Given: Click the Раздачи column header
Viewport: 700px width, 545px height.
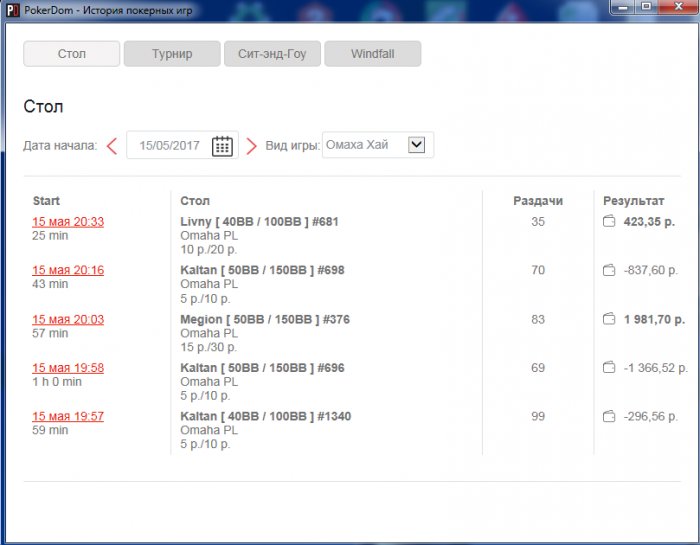Looking at the screenshot, I should click(538, 201).
